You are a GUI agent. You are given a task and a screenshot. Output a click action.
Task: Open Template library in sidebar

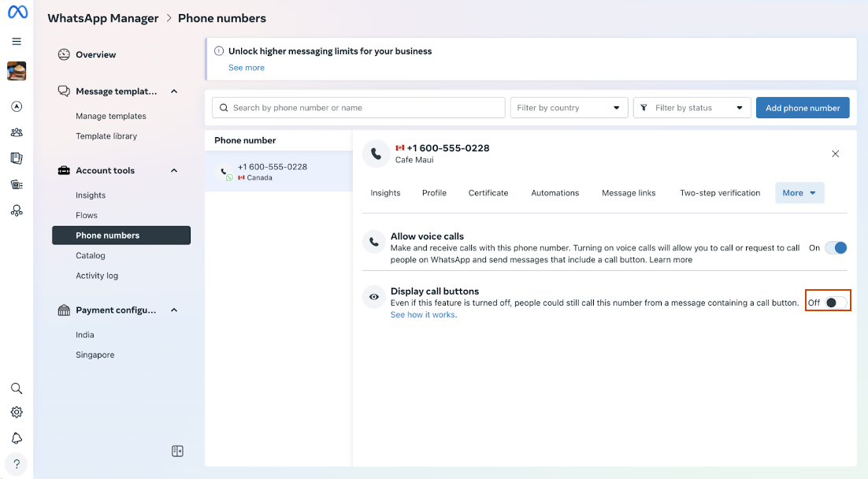pos(106,136)
